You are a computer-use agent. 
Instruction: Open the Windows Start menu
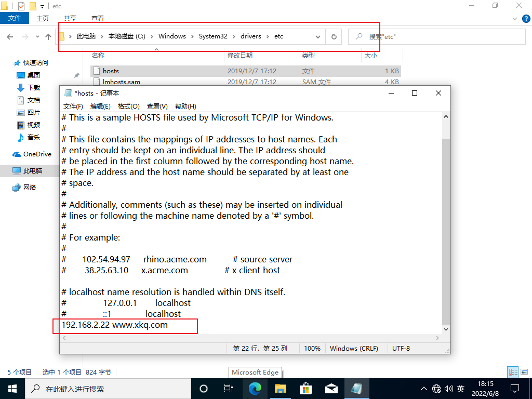tap(12, 389)
